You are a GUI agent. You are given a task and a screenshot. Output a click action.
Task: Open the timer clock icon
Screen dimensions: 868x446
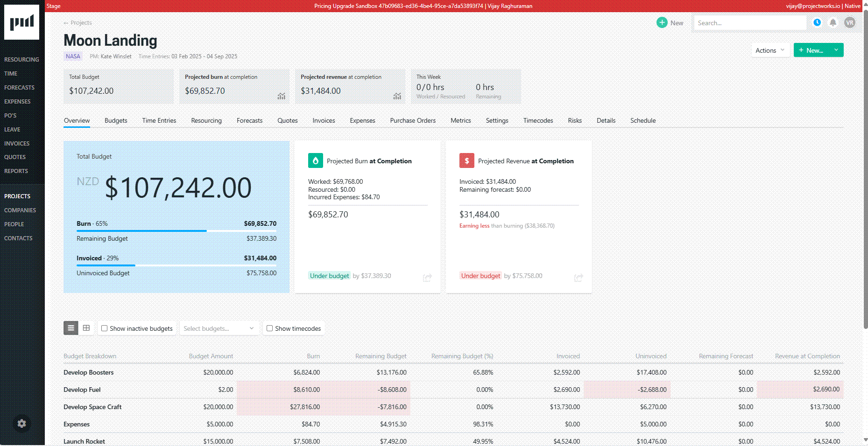(817, 22)
